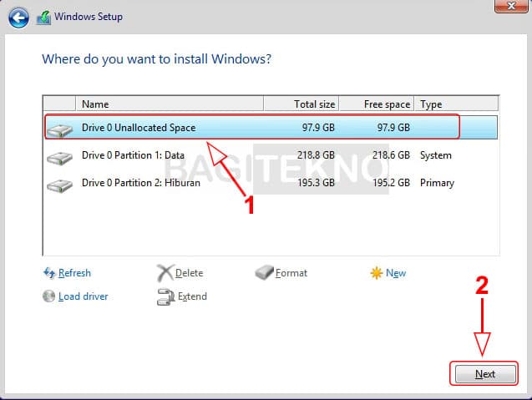532x400 pixels.
Task: Select Drive 0 Partition 1: Data
Action: click(x=271, y=155)
